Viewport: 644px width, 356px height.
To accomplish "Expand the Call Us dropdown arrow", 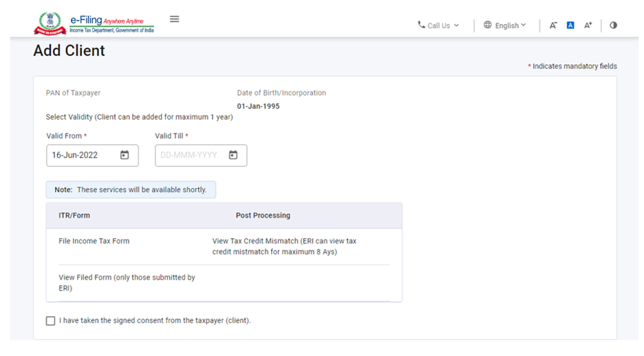I will [x=456, y=25].
